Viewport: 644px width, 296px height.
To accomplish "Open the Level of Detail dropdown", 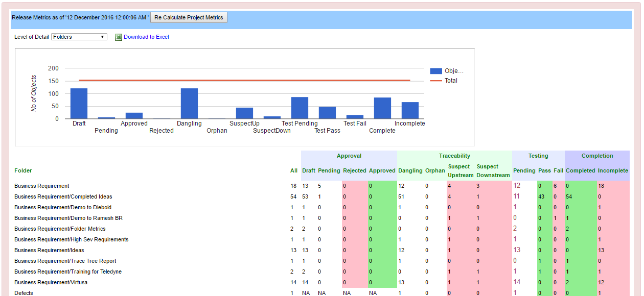I will pos(79,37).
